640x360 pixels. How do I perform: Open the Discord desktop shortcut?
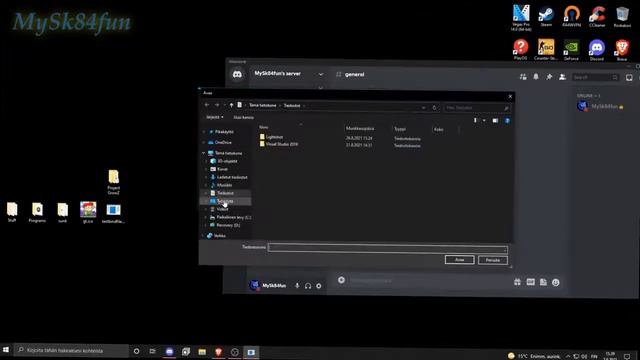pyautogui.click(x=597, y=50)
